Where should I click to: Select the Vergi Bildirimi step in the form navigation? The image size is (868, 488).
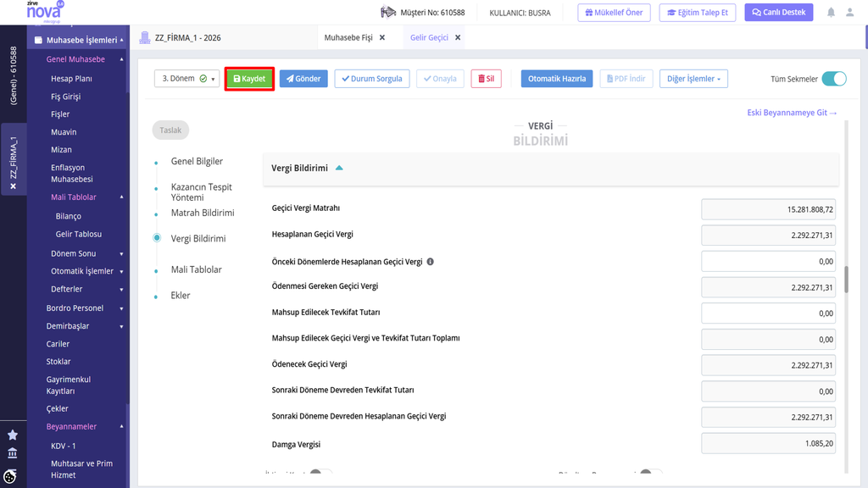[198, 238]
